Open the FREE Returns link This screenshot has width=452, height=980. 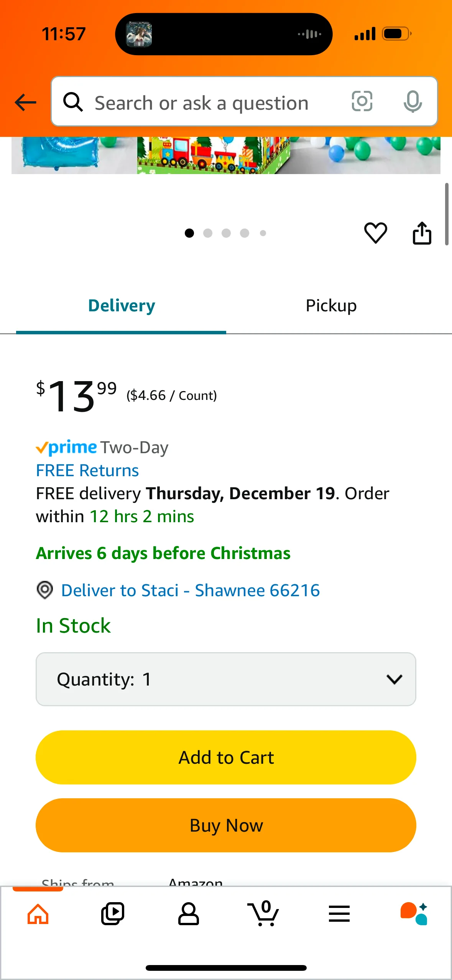click(x=87, y=470)
